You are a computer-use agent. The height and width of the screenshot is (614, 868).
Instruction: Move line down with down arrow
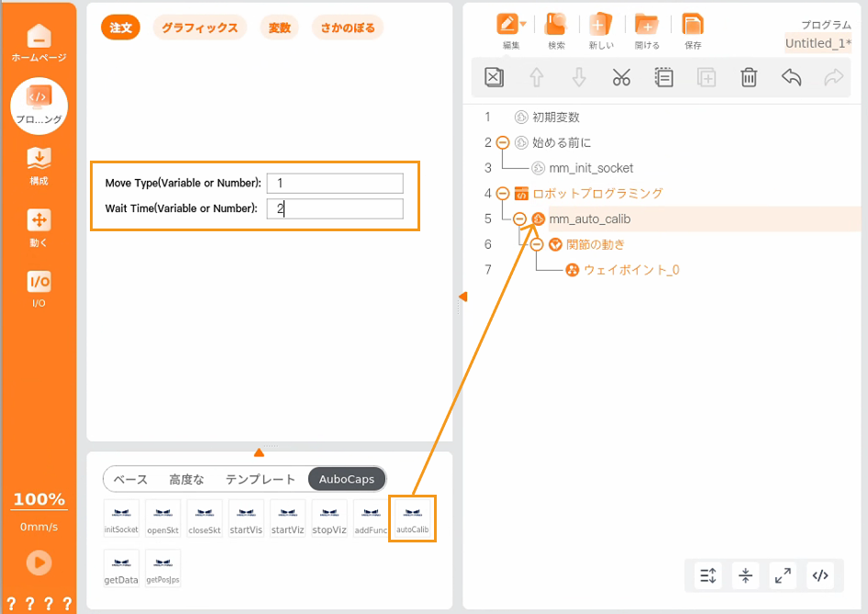579,77
